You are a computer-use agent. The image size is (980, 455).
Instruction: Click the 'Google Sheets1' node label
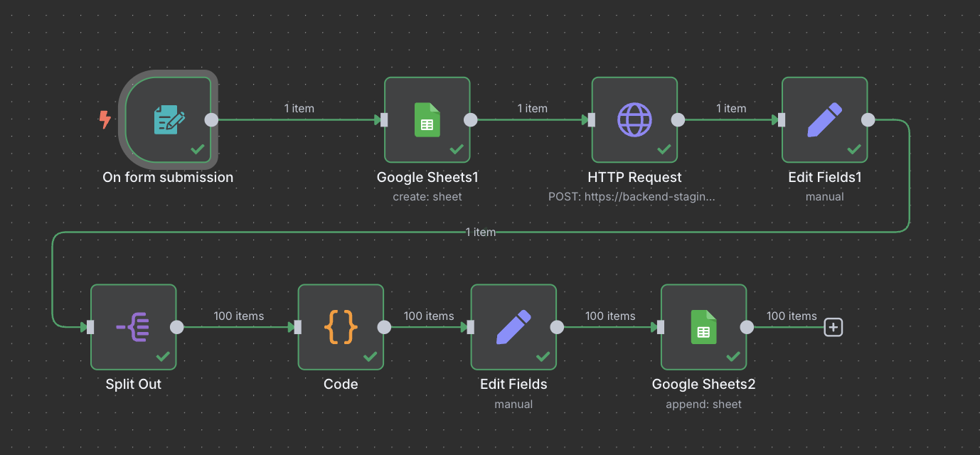pos(427,178)
